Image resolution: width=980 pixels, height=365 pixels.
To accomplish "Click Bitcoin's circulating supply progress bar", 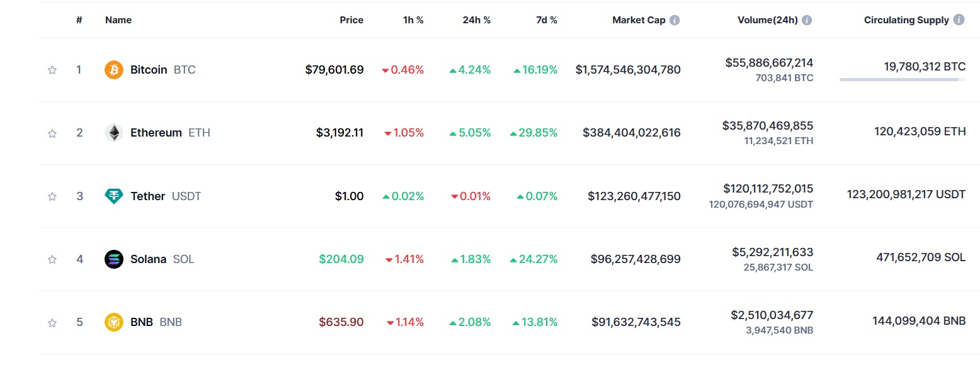I will point(902,80).
